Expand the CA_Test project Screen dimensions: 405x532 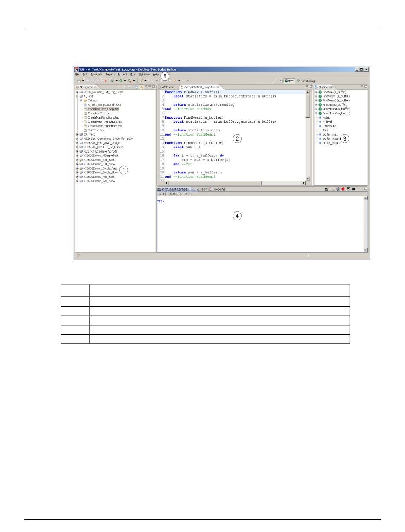pyautogui.click(x=77, y=134)
